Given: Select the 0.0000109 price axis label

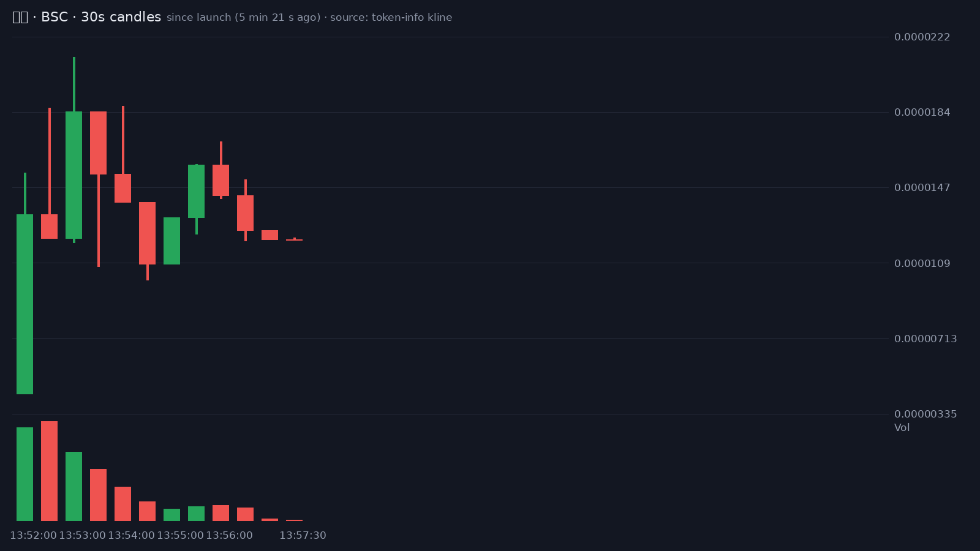Looking at the screenshot, I should [922, 264].
